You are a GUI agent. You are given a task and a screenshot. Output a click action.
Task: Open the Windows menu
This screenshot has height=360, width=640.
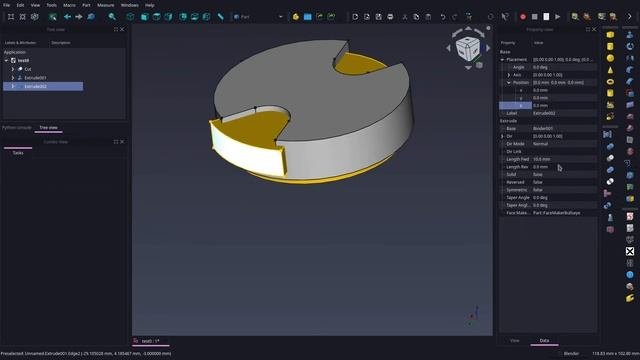click(130, 5)
